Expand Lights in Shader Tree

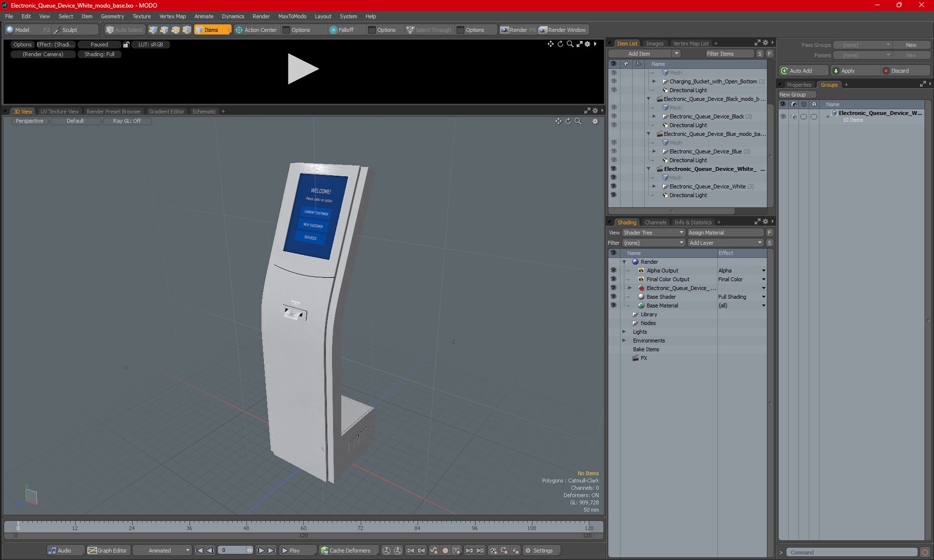click(x=624, y=332)
